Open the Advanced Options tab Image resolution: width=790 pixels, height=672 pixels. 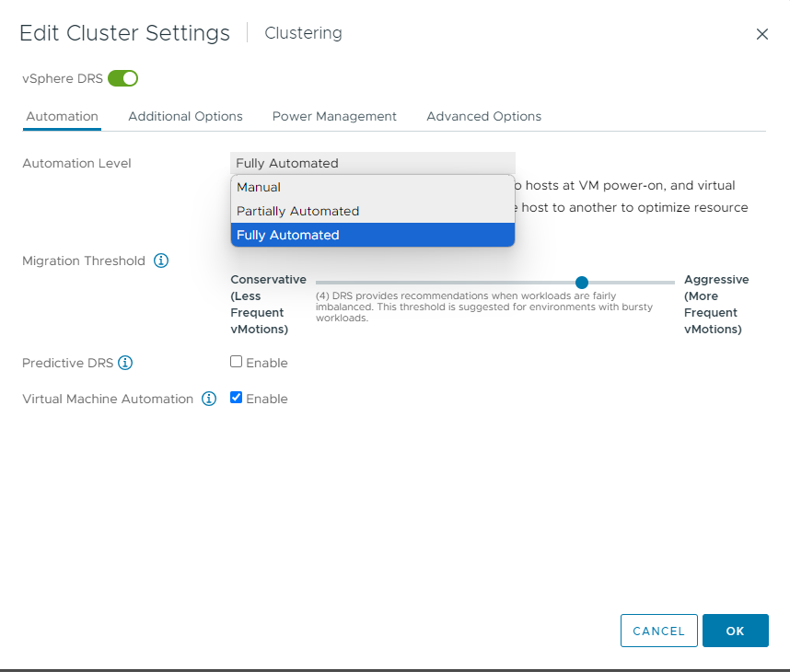[x=484, y=116]
